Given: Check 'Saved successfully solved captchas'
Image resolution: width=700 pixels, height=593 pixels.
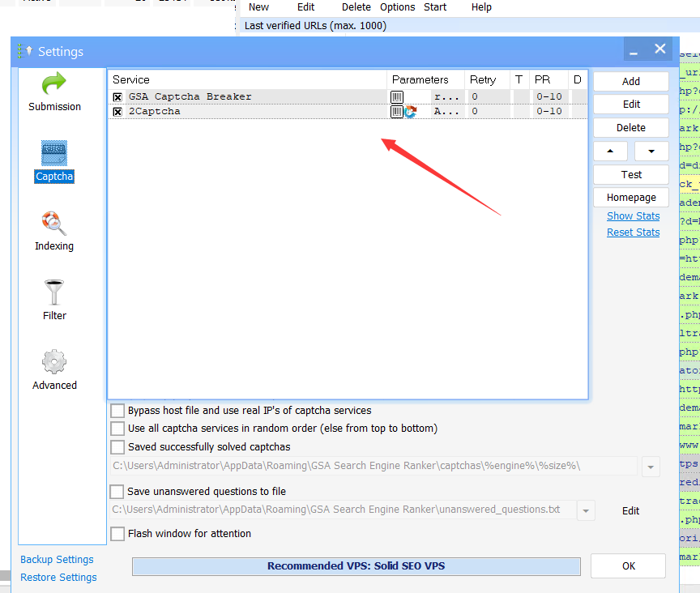Looking at the screenshot, I should coord(117,446).
